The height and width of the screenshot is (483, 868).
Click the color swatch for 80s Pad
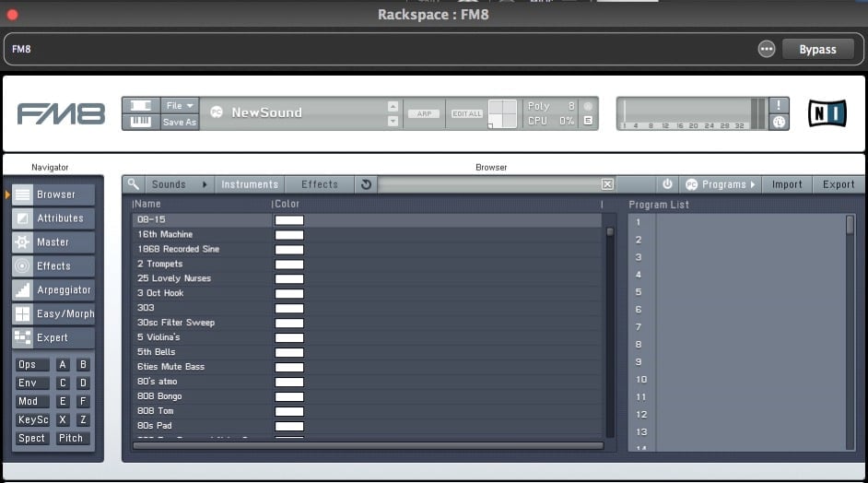[x=289, y=426]
